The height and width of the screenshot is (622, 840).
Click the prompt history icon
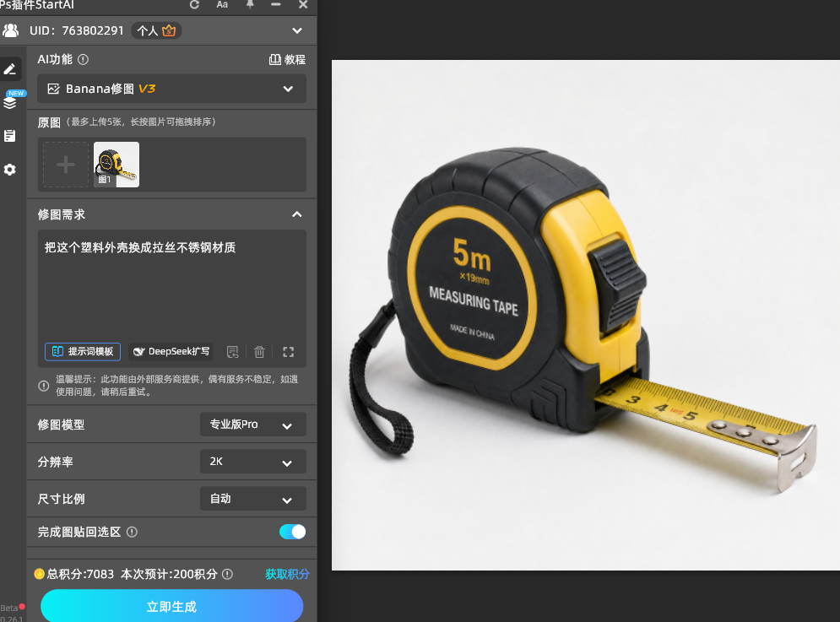pos(232,352)
